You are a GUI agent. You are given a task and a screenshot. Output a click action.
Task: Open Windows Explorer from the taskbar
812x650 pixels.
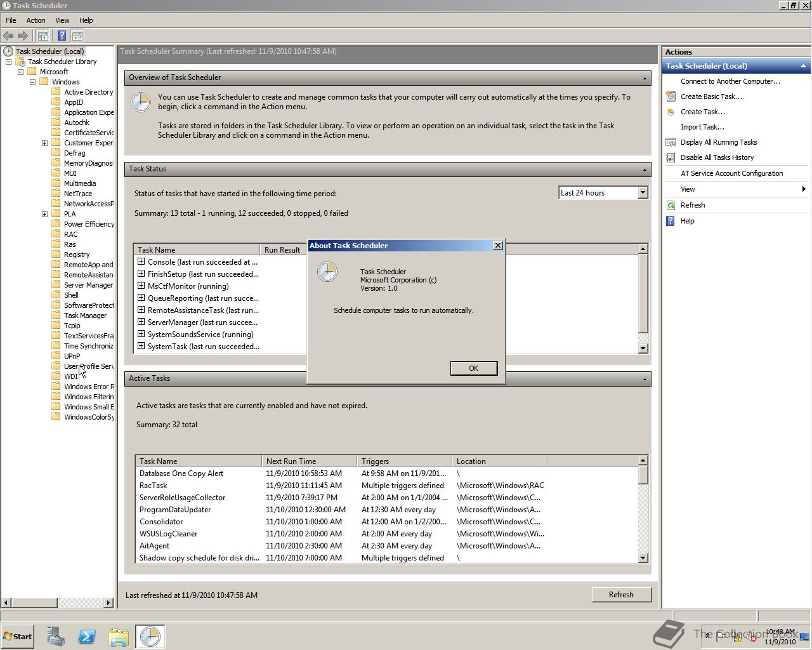pyautogui.click(x=119, y=637)
